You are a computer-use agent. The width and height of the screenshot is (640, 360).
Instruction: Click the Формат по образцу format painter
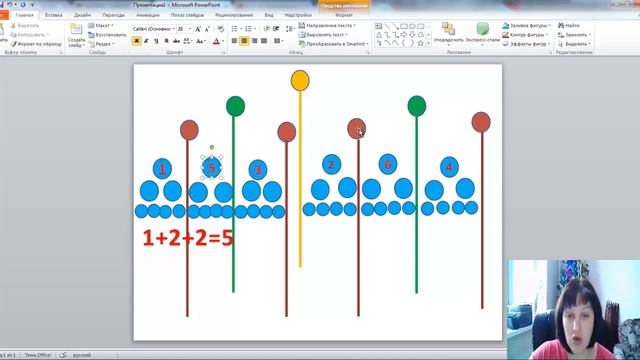36,44
